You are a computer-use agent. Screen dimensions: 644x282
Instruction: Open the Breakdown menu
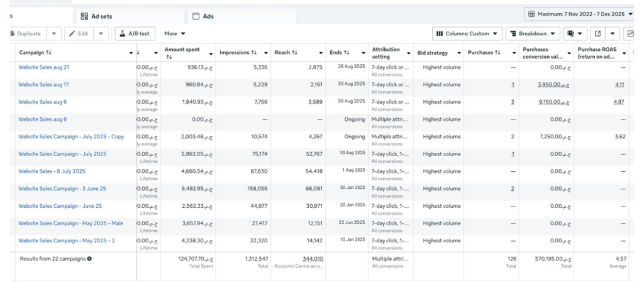coord(533,33)
